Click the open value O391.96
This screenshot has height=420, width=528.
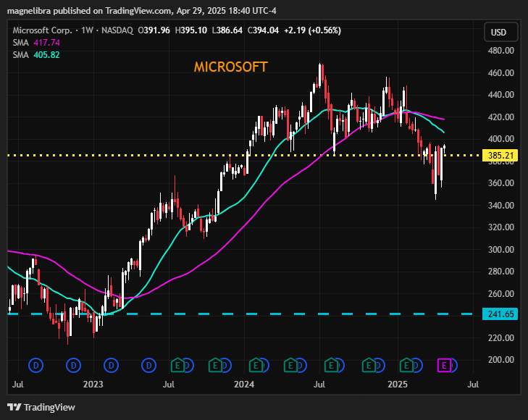(x=154, y=30)
